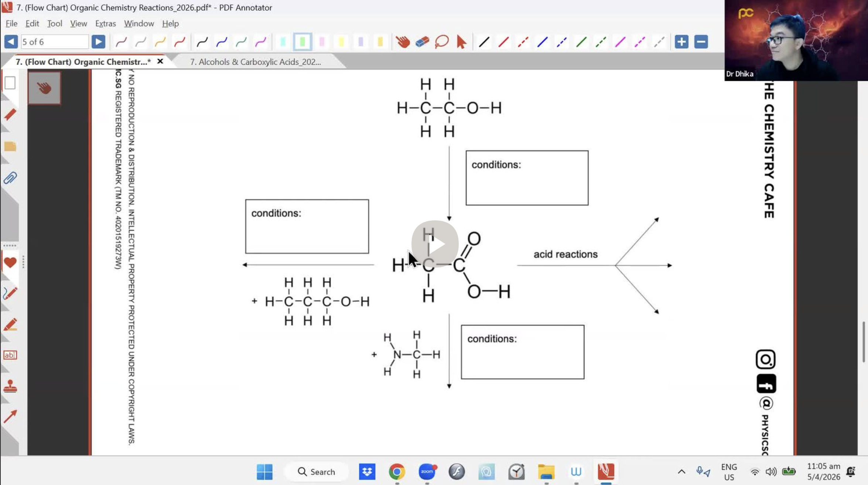Image resolution: width=868 pixels, height=485 pixels.
Task: Choose the gold highlighter marker
Action: [x=380, y=42]
